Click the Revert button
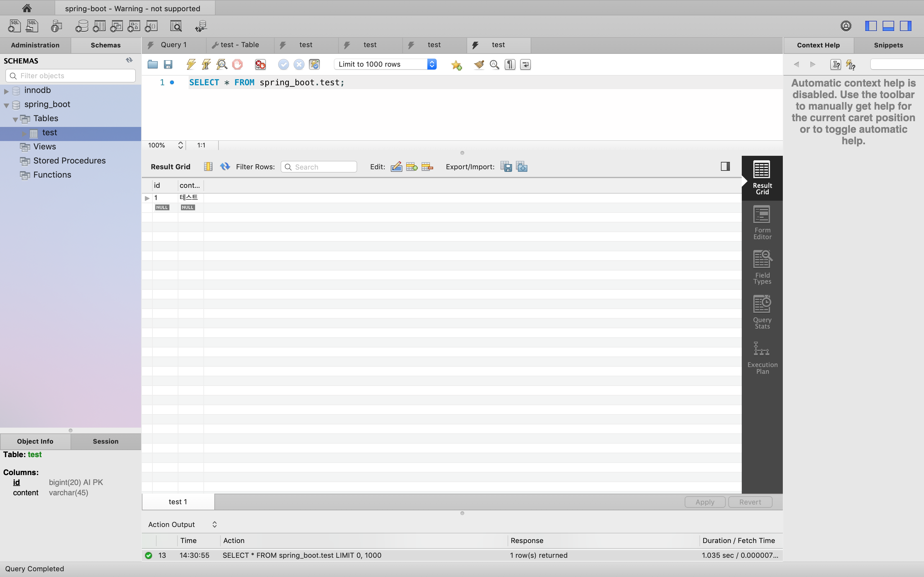Image resolution: width=924 pixels, height=577 pixels. (750, 502)
